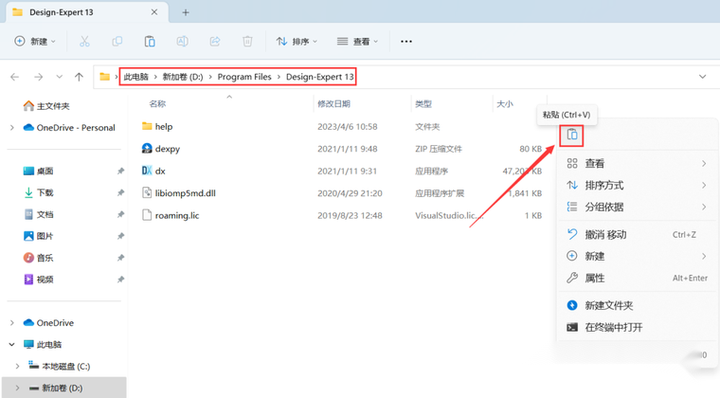Click the Share icon in toolbar
This screenshot has width=720, height=398.
pos(215,41)
